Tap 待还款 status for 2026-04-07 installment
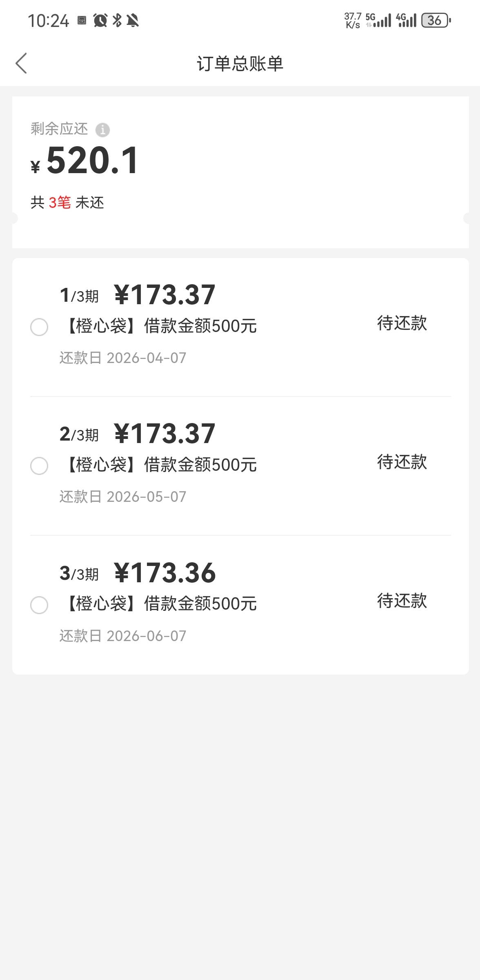 click(402, 323)
